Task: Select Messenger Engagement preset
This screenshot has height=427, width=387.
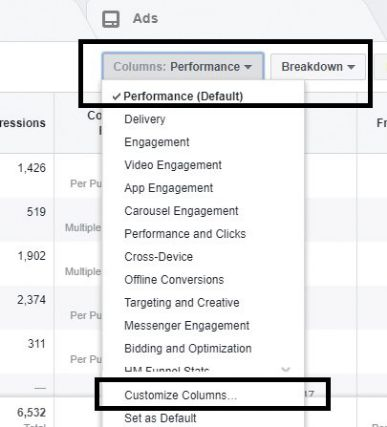Action: click(187, 326)
